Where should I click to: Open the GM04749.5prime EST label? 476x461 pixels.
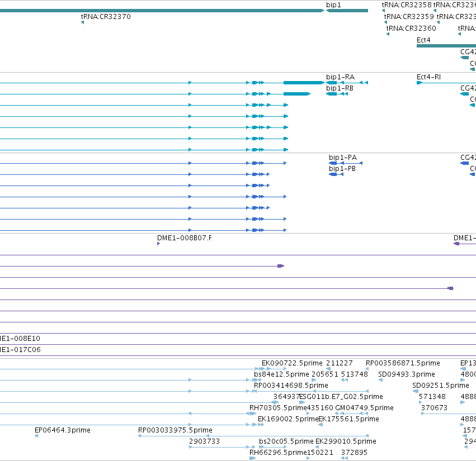tap(364, 408)
